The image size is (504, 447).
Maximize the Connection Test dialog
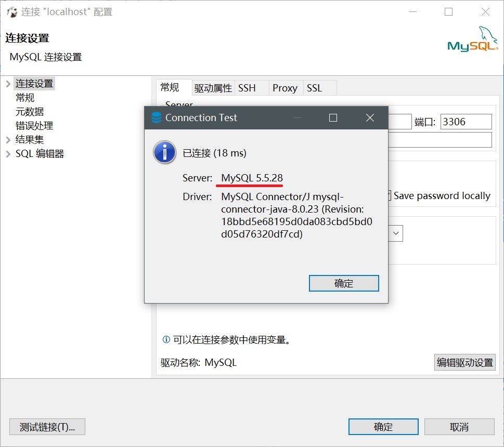click(333, 118)
